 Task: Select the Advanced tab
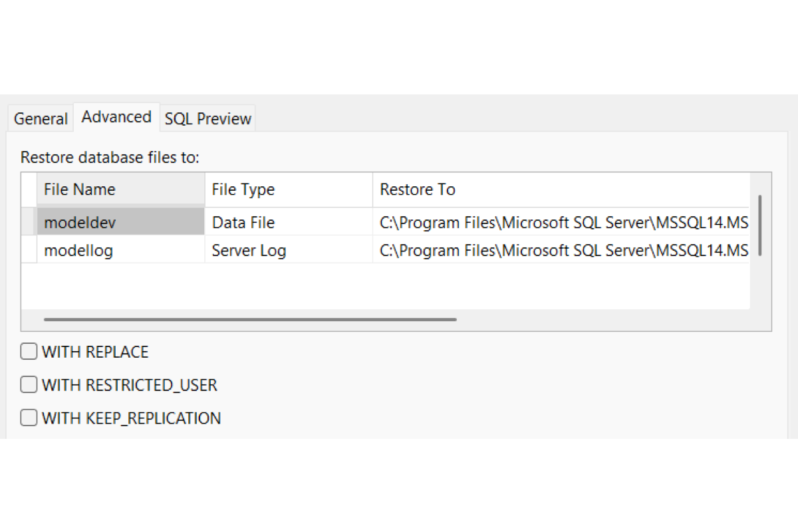click(116, 117)
